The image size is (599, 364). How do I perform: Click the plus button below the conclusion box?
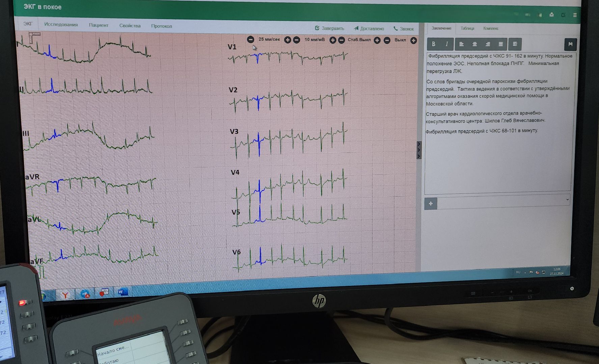(x=431, y=204)
